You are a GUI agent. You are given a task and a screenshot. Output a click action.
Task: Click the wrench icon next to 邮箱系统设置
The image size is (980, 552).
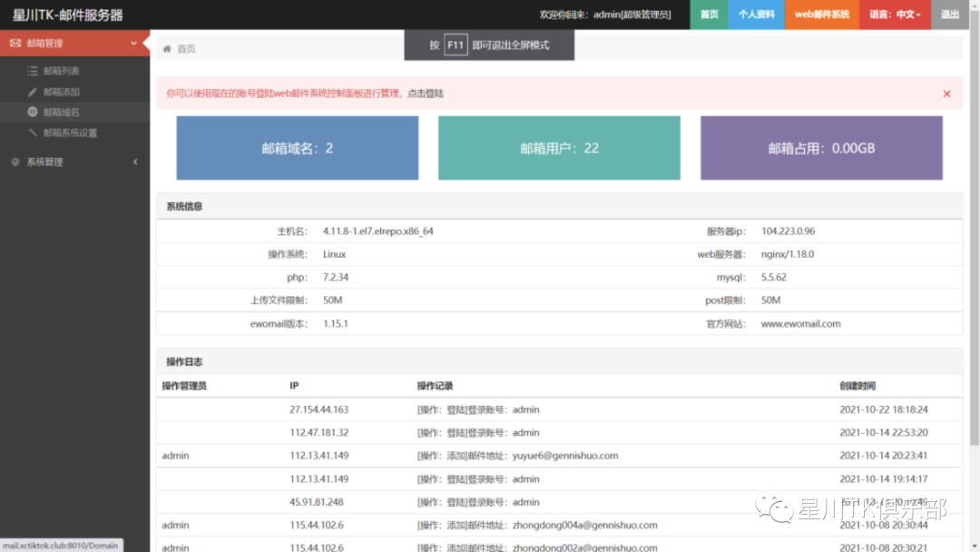(x=33, y=133)
